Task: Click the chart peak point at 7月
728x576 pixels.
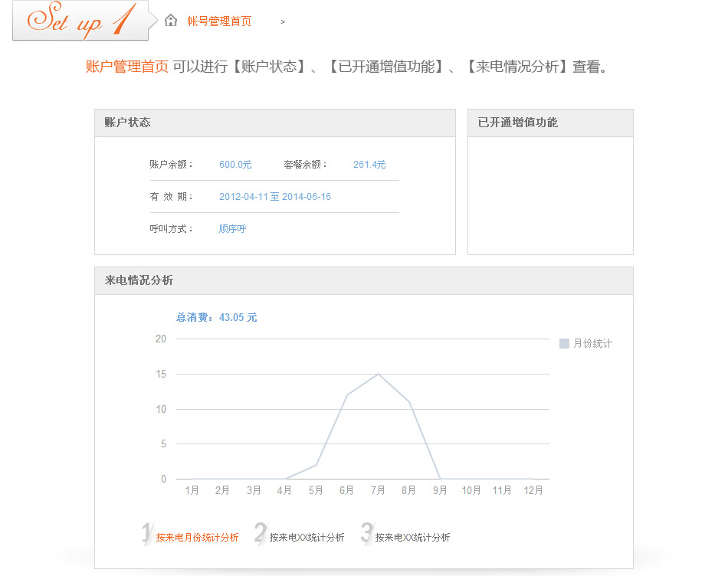Action: pyautogui.click(x=378, y=374)
